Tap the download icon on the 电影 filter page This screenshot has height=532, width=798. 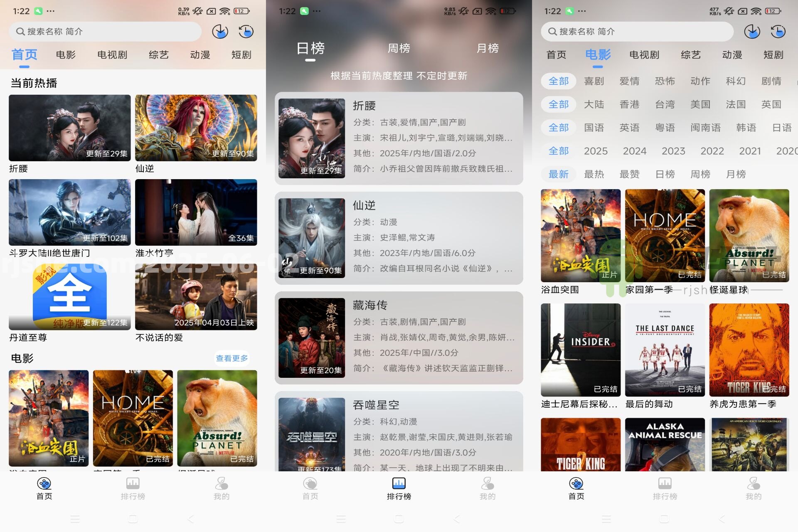pos(752,31)
